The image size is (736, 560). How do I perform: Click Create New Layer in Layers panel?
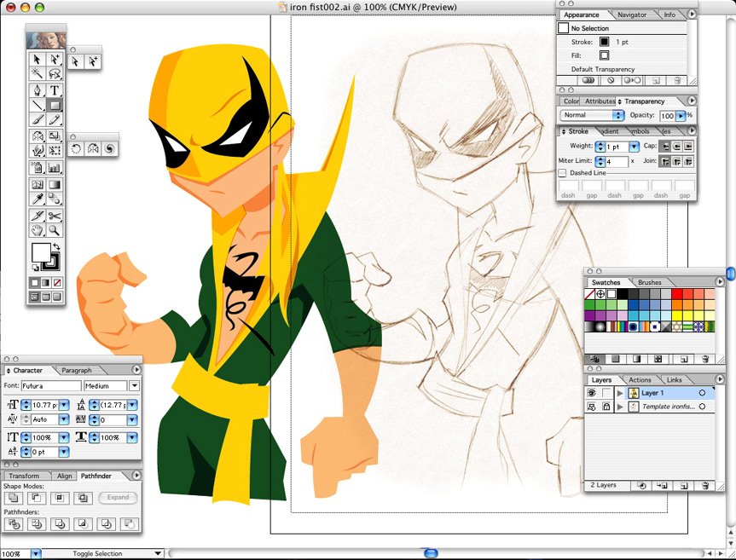(683, 486)
